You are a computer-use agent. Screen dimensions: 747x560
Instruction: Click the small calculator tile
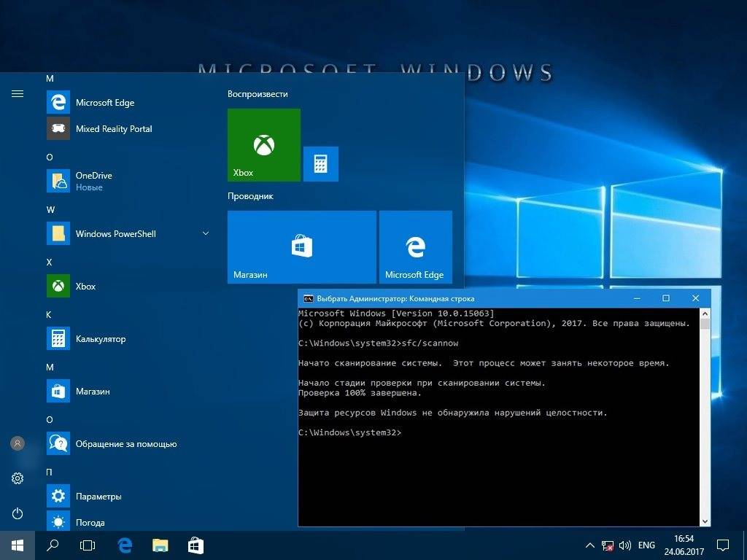click(x=321, y=164)
